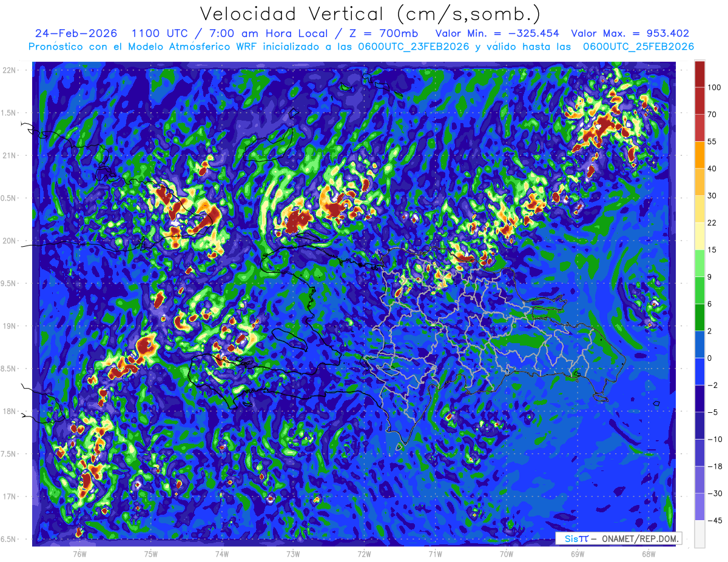The height and width of the screenshot is (562, 728).
Task: Click the '19N' latitude label
Action: coord(8,326)
